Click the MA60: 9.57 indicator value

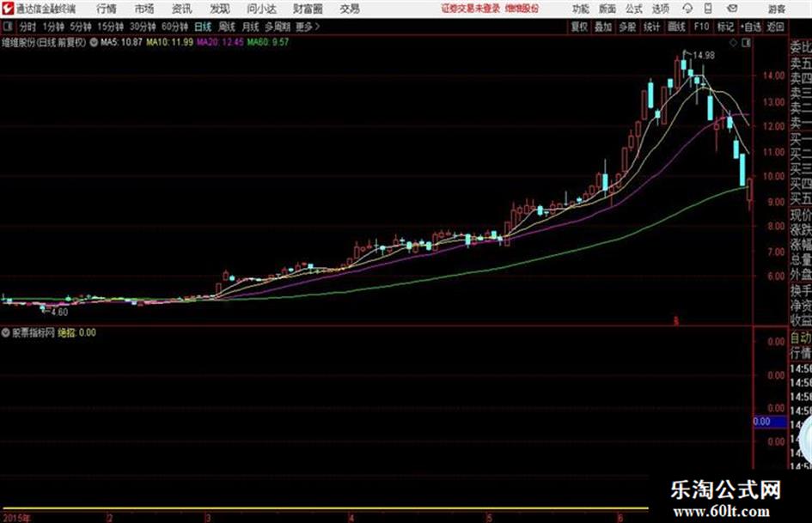point(268,42)
